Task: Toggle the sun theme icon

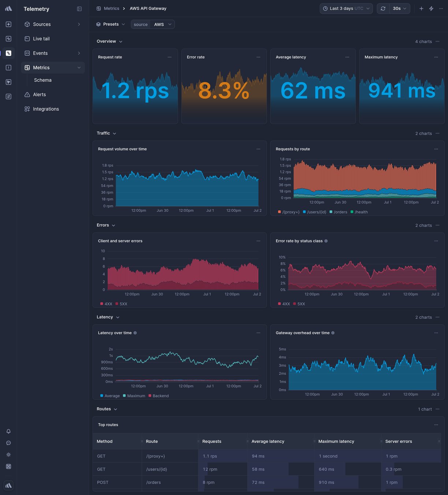Action: (x=8, y=455)
